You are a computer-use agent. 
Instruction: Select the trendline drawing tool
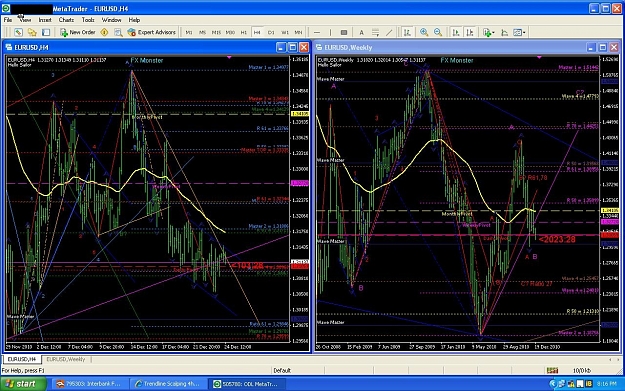coord(389,32)
